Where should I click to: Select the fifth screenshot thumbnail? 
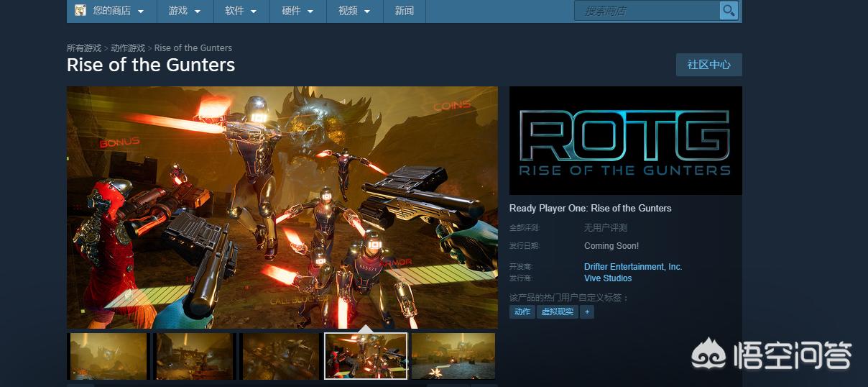453,356
